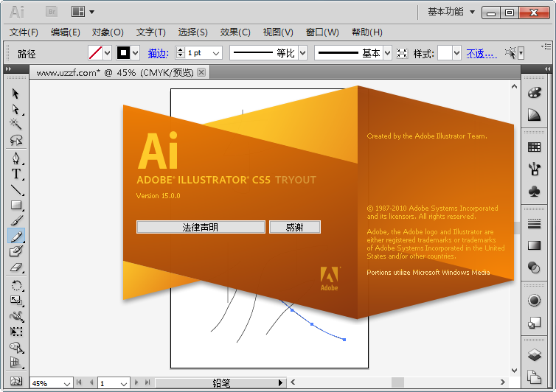The image size is (556, 392).
Task: Go to next artboard arrow
Action: [136, 382]
